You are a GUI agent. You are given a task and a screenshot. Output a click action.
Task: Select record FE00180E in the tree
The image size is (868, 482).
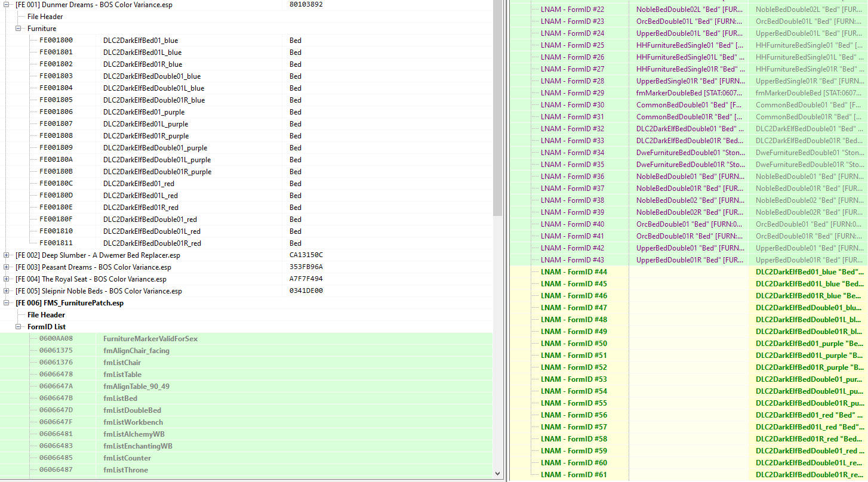[247, 208]
